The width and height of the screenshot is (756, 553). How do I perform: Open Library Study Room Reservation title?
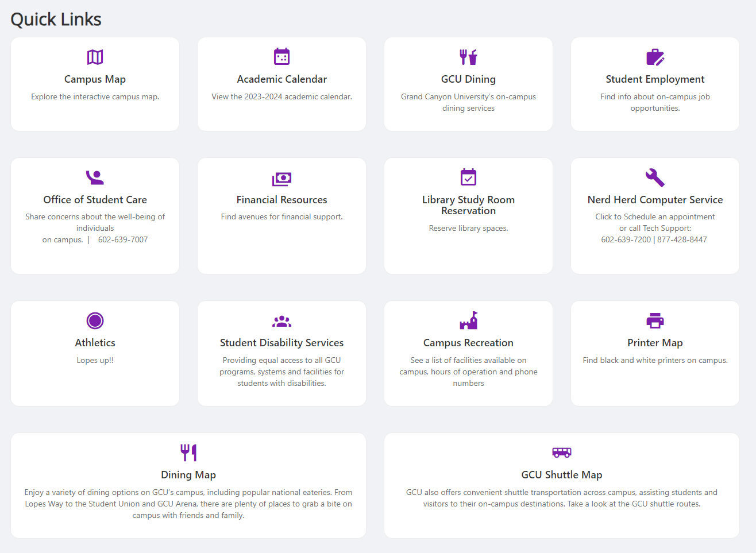468,205
